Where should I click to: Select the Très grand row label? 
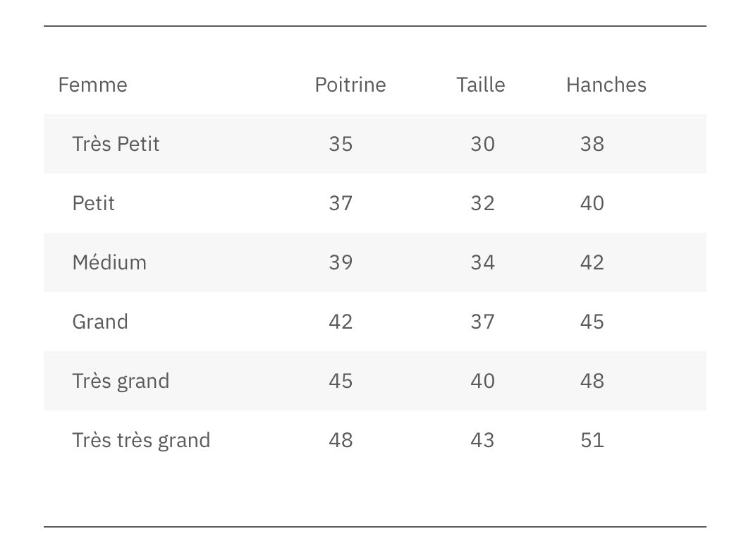point(121,381)
